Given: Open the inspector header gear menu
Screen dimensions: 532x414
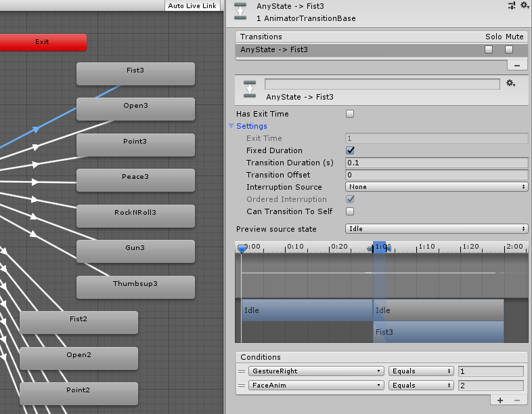Looking at the screenshot, I should [x=524, y=5].
